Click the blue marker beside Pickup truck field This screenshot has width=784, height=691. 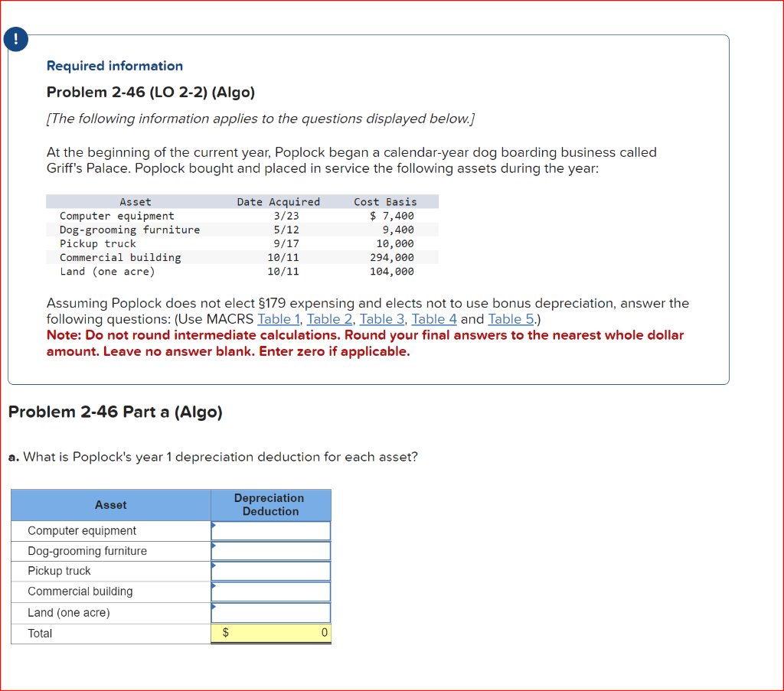[213, 567]
